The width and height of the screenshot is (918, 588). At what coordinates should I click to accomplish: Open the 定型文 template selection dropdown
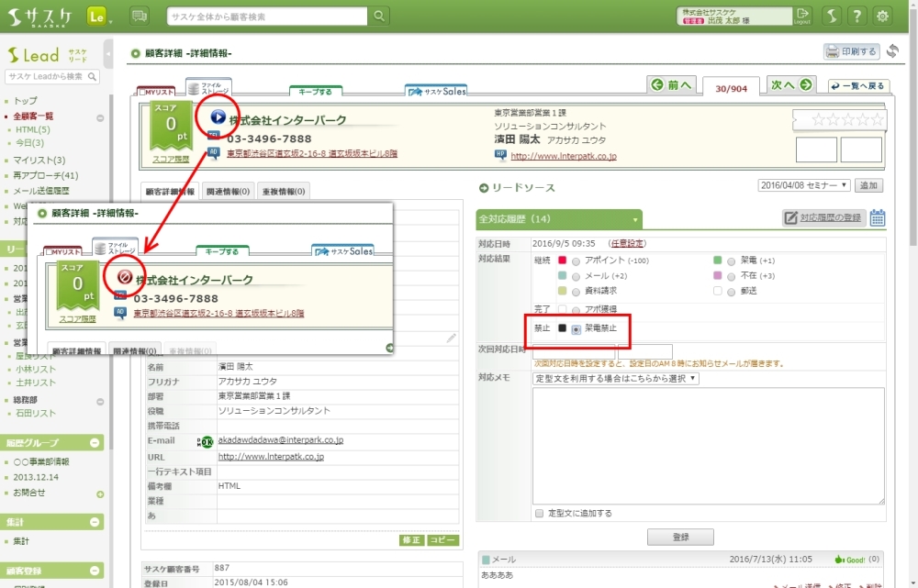tap(616, 378)
